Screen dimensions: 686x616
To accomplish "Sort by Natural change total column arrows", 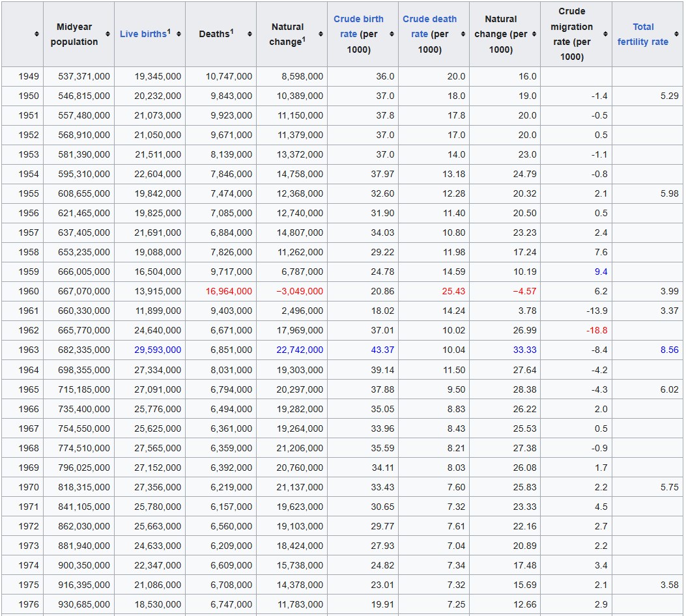I will 321,34.
